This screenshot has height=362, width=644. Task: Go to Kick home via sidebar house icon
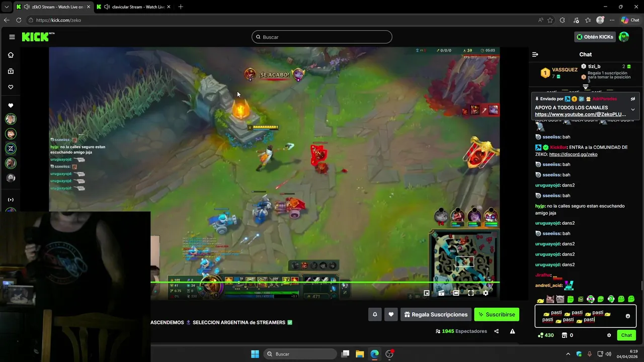click(11, 55)
